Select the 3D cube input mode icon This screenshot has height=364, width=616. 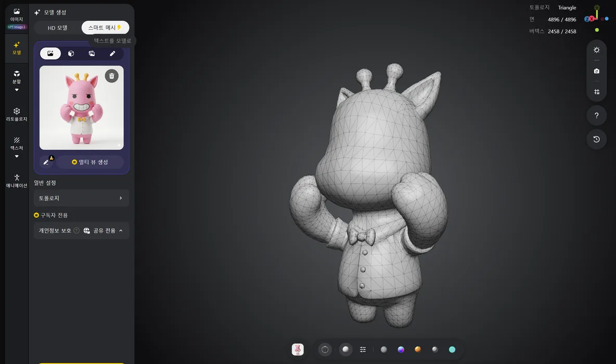[71, 54]
